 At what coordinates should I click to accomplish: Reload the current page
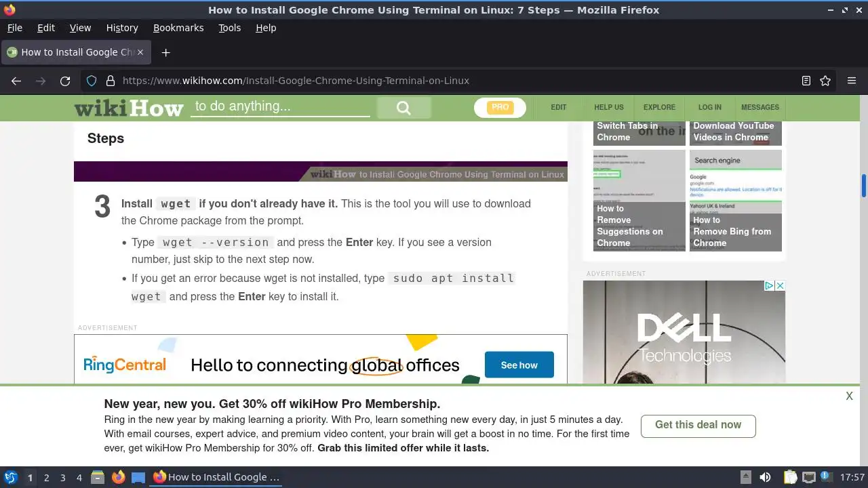65,81
